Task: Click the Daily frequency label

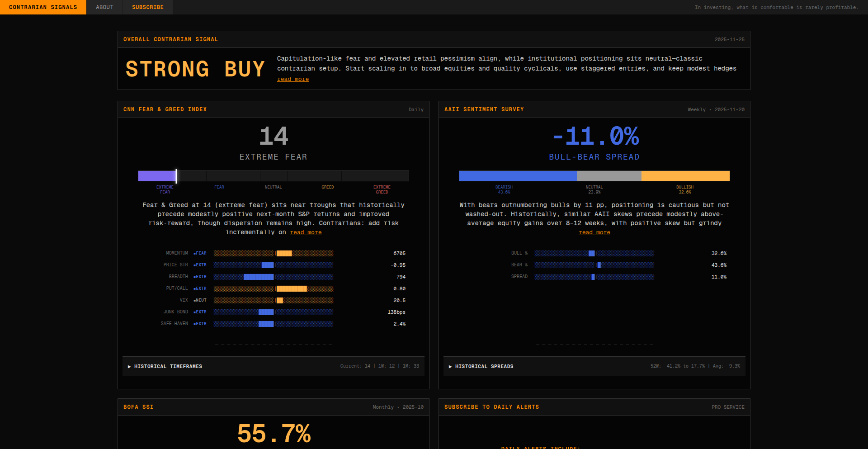Action: point(416,109)
